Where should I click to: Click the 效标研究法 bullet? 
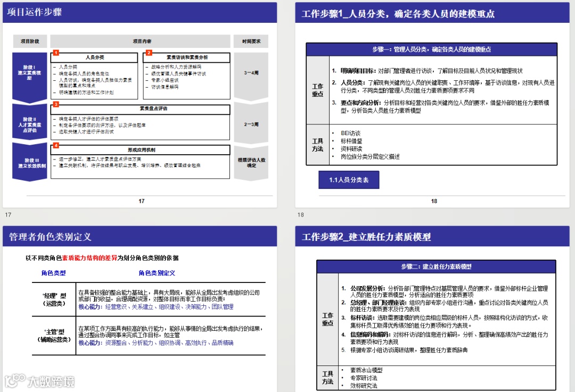(x=364, y=386)
